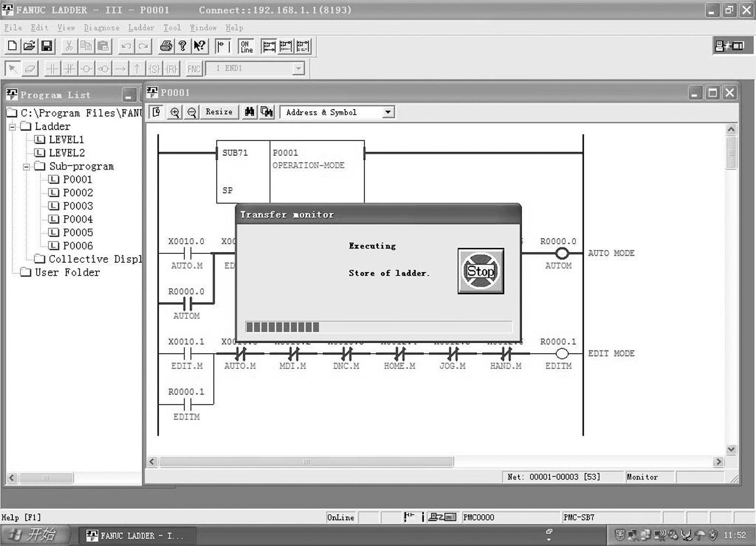Viewport: 756px width, 546px height.
Task: Click the Redo arrow icon
Action: click(x=143, y=46)
